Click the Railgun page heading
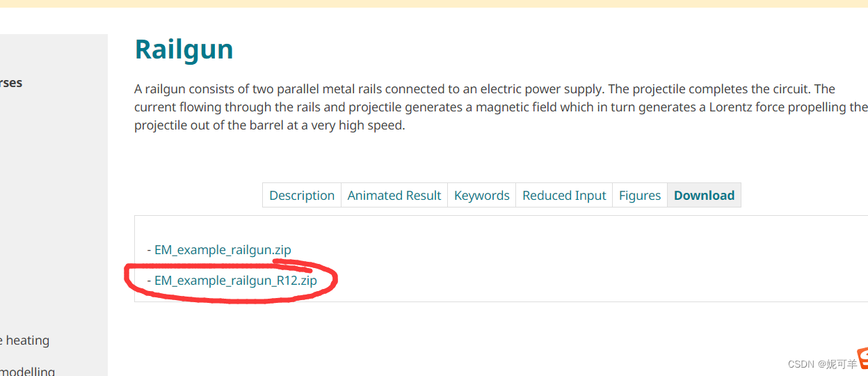 pos(184,49)
